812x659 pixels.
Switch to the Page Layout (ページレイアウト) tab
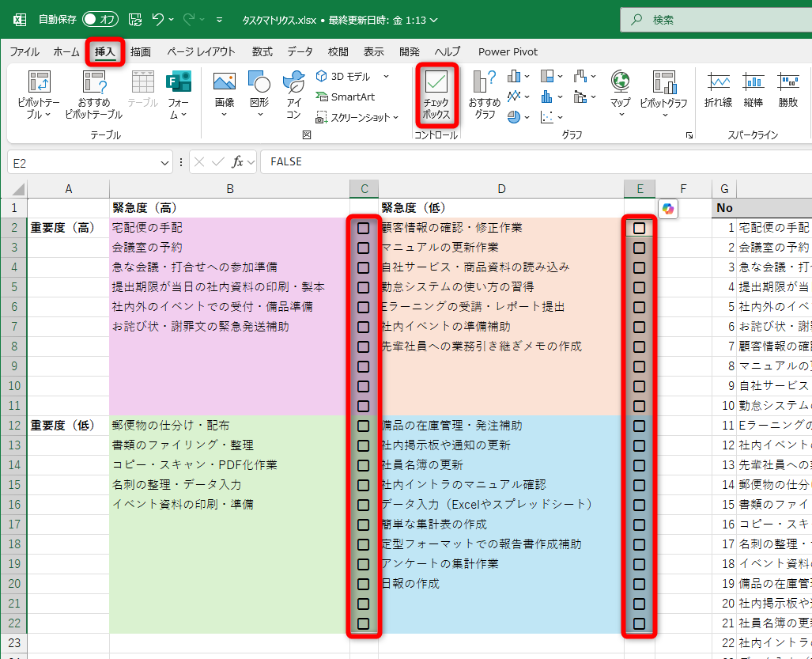point(201,51)
